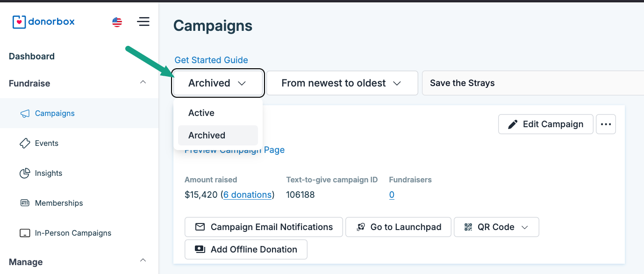The height and width of the screenshot is (274, 644).
Task: Collapse the Fundraise section chevron
Action: 143,82
